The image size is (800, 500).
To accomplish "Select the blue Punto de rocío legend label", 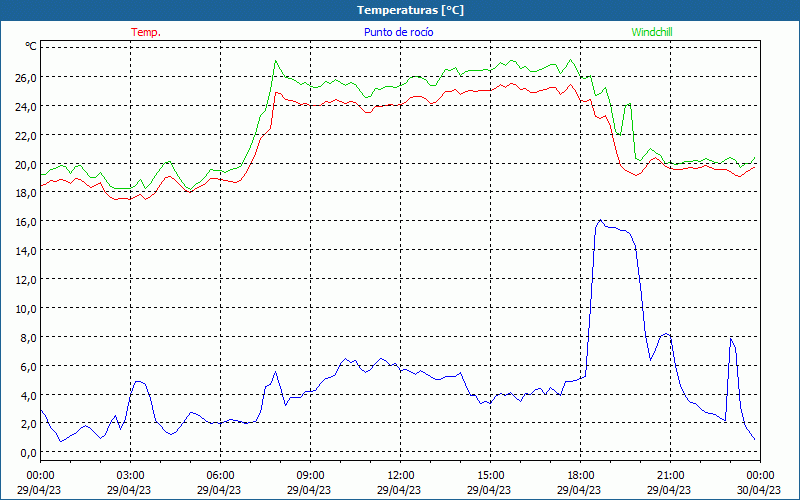I will click(x=398, y=32).
